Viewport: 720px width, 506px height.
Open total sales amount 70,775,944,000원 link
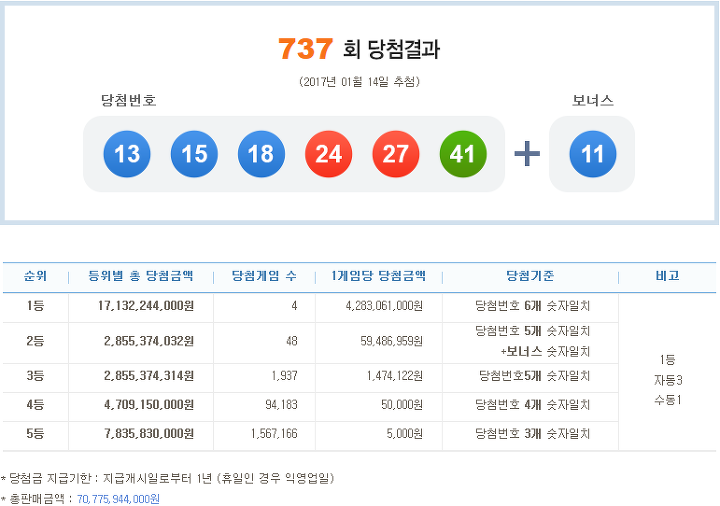coord(118,499)
